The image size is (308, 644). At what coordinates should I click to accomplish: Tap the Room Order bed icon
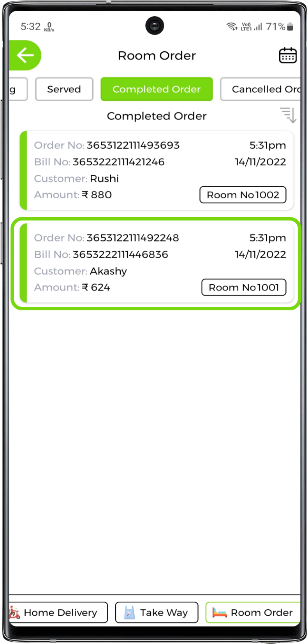coord(220,612)
